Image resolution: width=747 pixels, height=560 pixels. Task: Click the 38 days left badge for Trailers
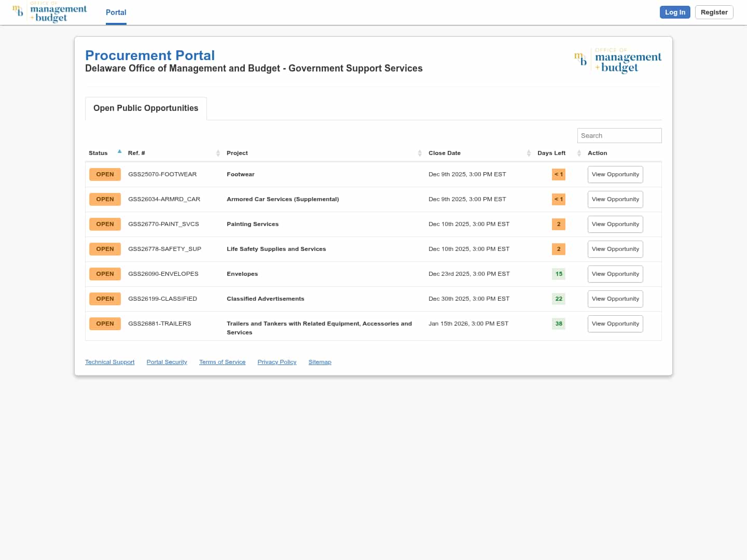(559, 324)
